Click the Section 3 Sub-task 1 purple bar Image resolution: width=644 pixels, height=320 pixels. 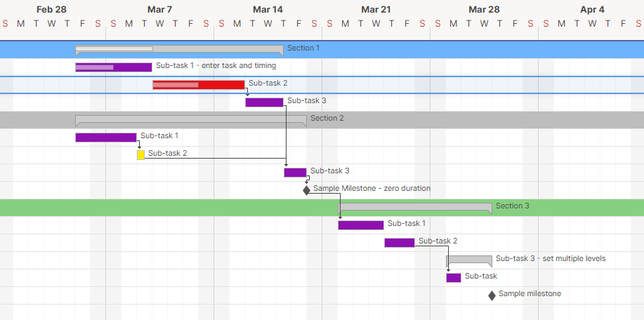click(360, 225)
